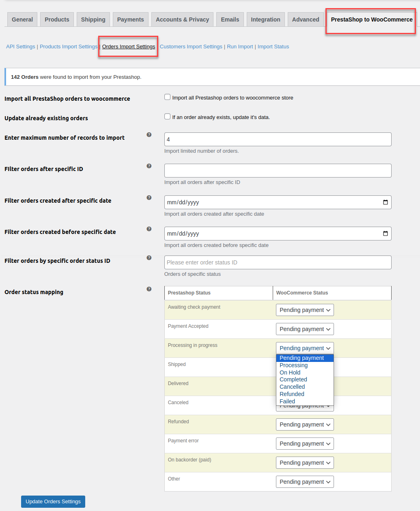This screenshot has height=511, width=420.
Task: Open the calendar picker for orders created after date
Action: pos(385,202)
